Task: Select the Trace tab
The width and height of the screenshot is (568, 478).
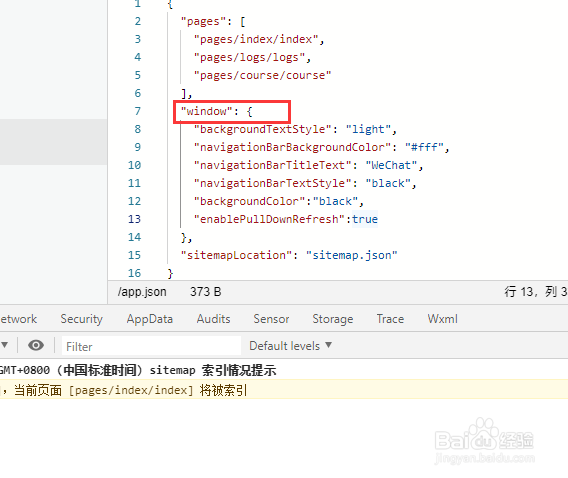Action: pos(390,319)
